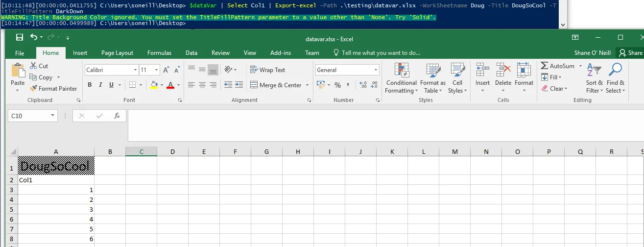Click AutoSum

557,66
